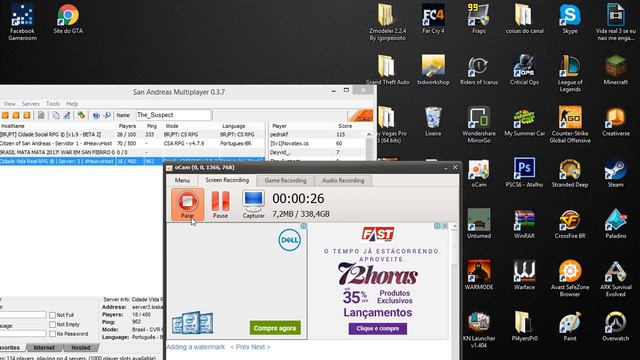Viewport: 640px width, 360px height.
Task: Click the player list scroll-up arrow
Action: pos(369,134)
